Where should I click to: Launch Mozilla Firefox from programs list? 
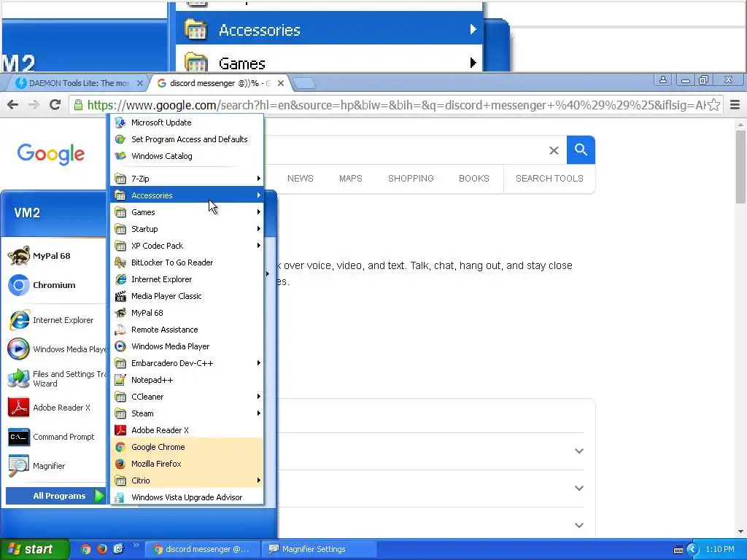187,463
